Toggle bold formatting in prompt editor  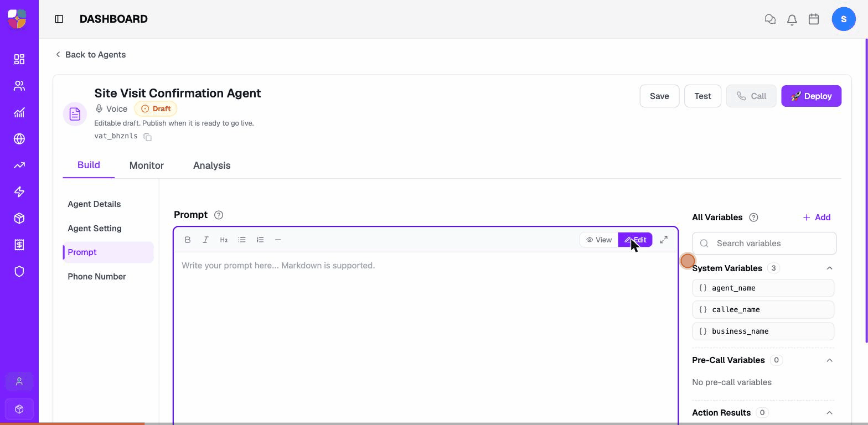tap(188, 240)
